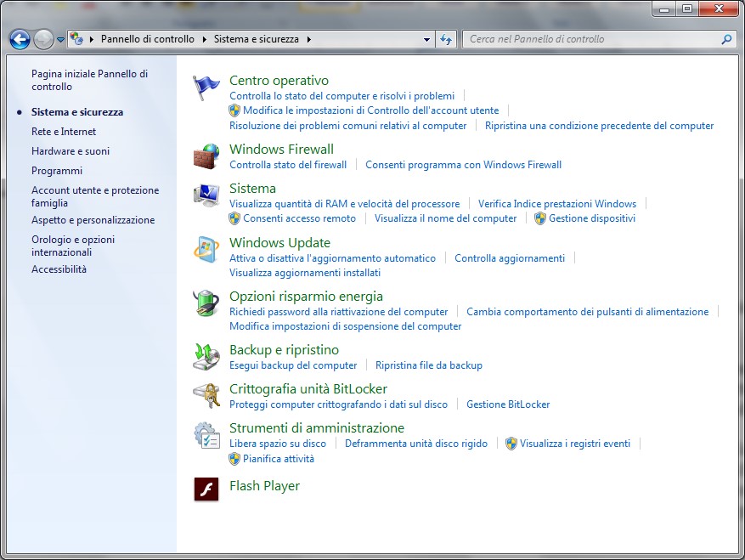Click the Windows Firewall brick wall icon

pyautogui.click(x=206, y=156)
